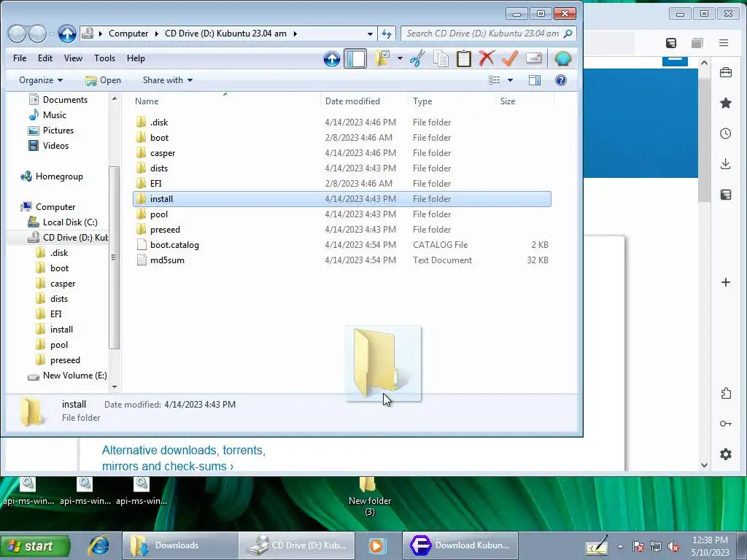The width and height of the screenshot is (747, 560).
Task: Open browser hamburger menu
Action: 724,43
